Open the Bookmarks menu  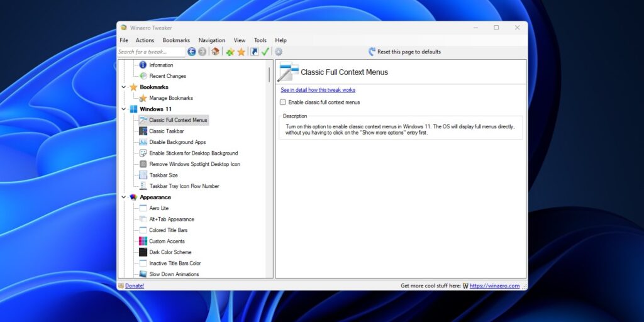point(176,40)
